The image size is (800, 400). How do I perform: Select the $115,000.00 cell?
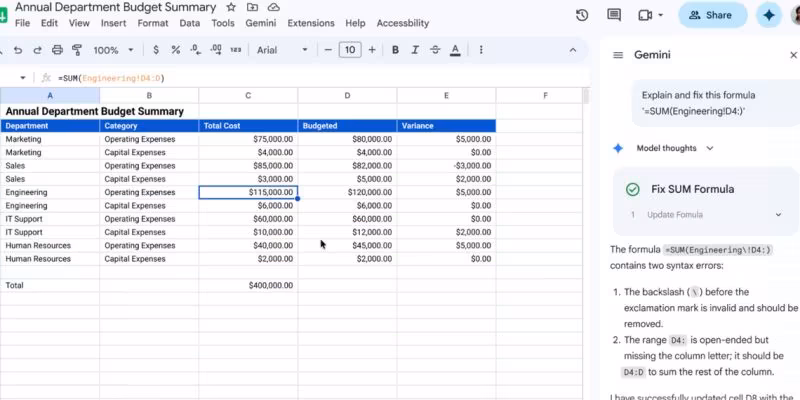click(248, 192)
